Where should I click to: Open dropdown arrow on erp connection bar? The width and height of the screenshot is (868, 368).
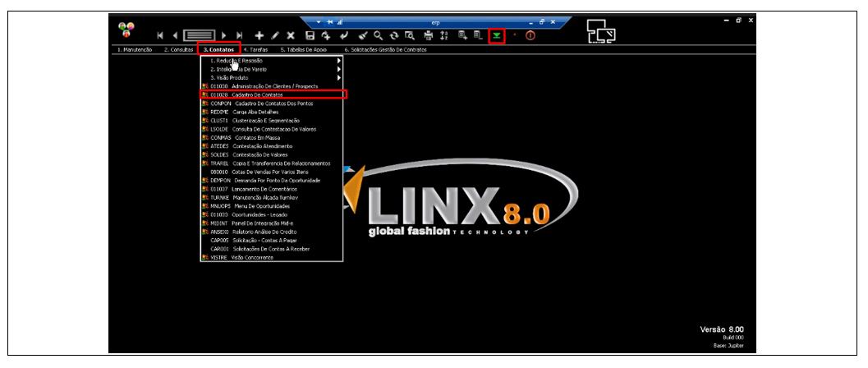coord(319,21)
